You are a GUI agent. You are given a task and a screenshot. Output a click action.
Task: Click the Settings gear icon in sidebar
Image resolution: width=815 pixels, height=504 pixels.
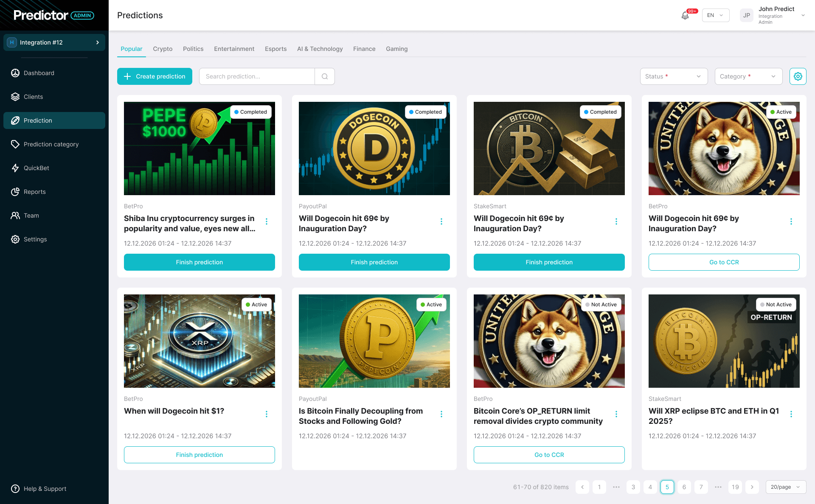pos(15,239)
